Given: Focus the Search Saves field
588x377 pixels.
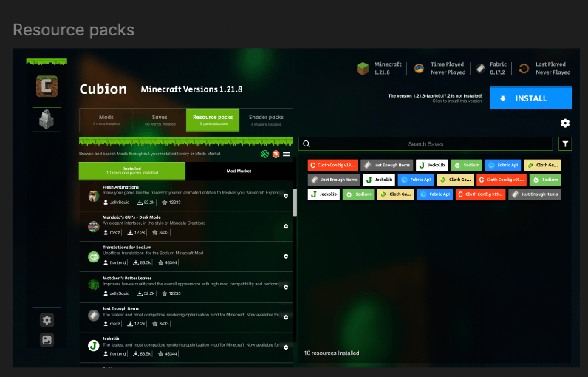Looking at the screenshot, I should click(425, 143).
